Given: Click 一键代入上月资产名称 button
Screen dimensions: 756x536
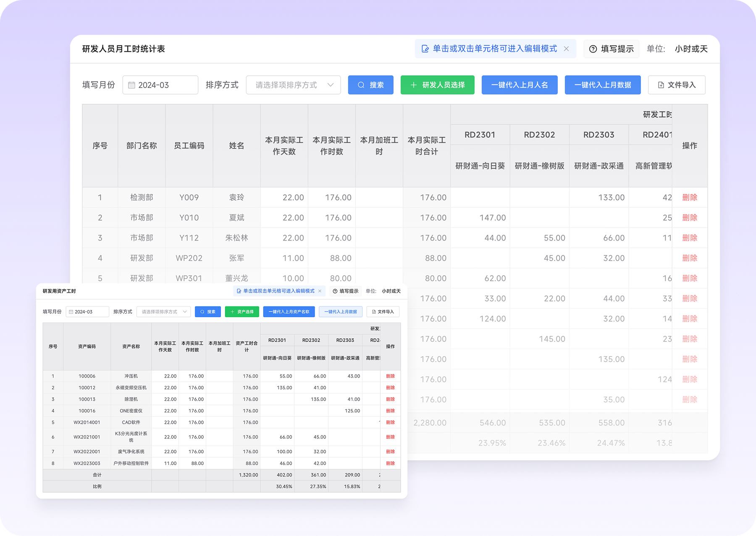Looking at the screenshot, I should [x=289, y=312].
